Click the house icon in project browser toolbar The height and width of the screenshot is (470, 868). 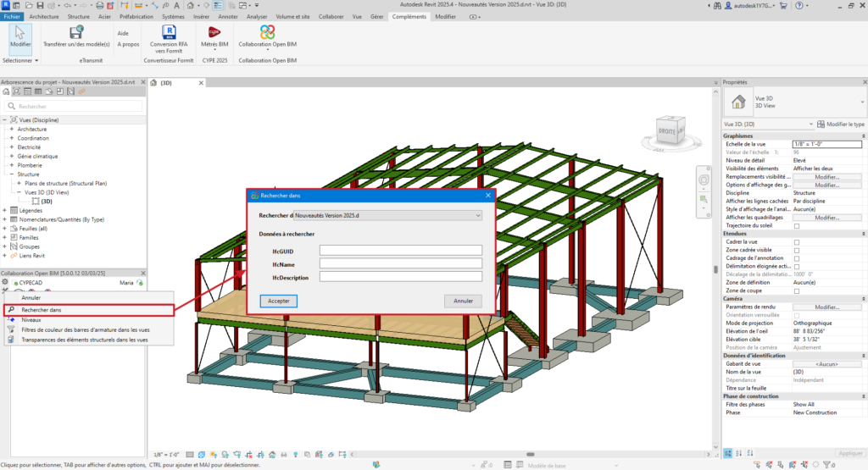click(x=6, y=91)
